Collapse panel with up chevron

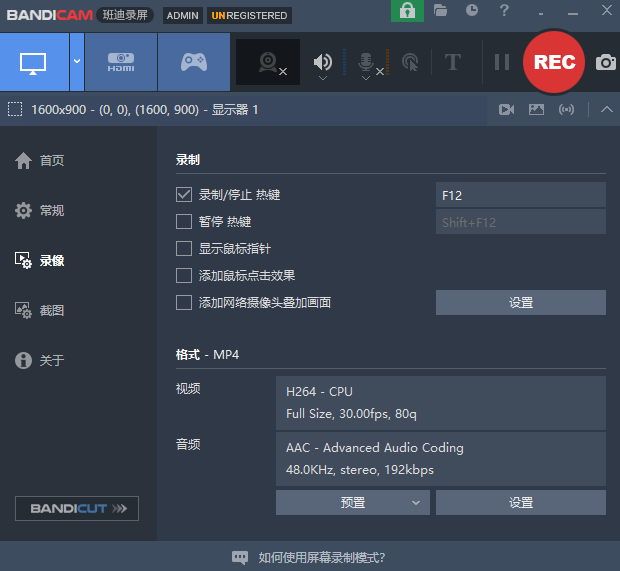(x=607, y=110)
